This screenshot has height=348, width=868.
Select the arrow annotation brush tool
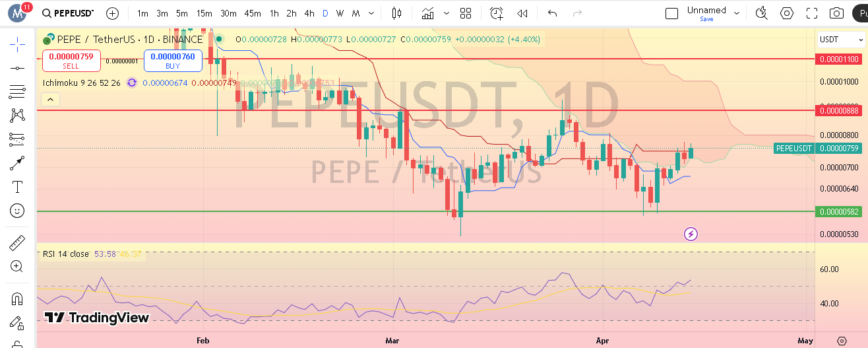(x=18, y=163)
